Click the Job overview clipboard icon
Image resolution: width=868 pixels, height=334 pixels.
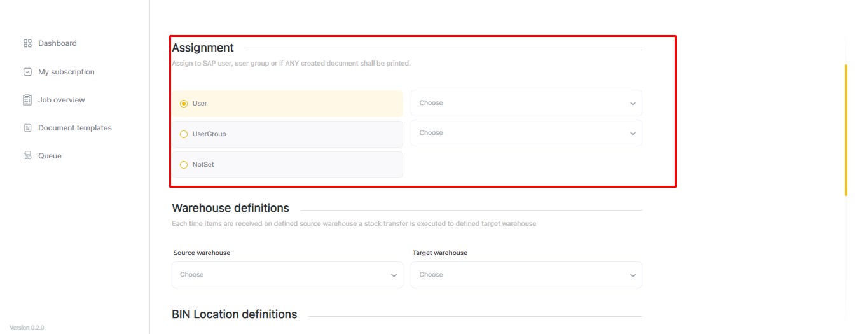(x=27, y=100)
